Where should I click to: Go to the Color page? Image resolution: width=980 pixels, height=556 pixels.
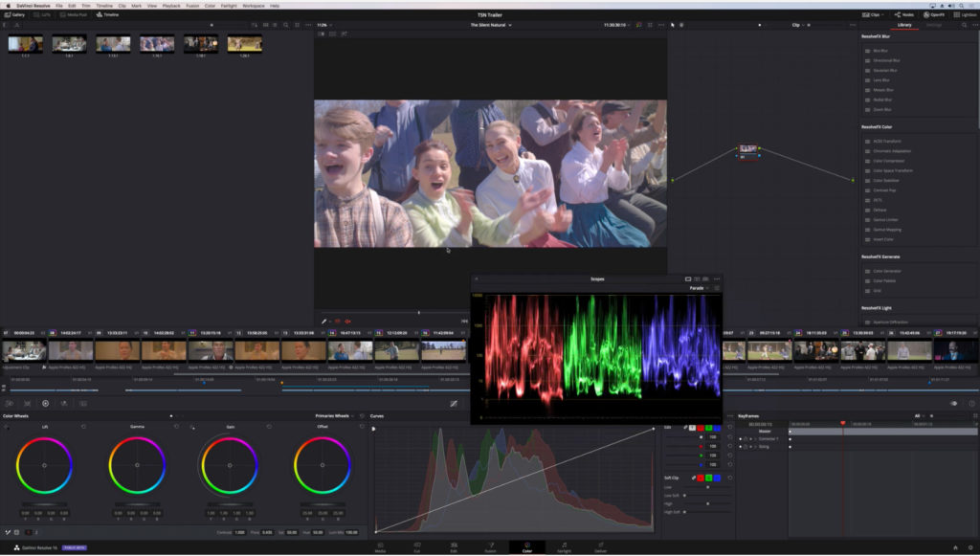pyautogui.click(x=527, y=547)
